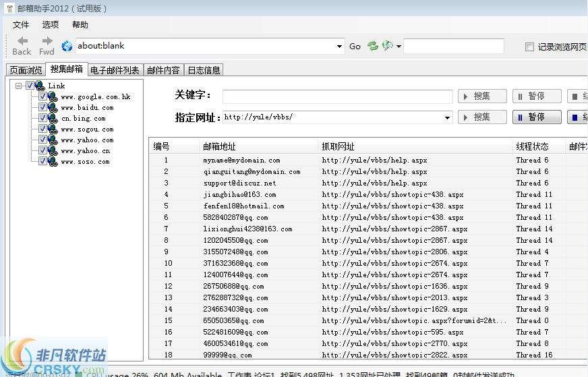588x377 pixels.
Task: Uncheck www.sogou.com checkbox
Action: tap(42, 129)
